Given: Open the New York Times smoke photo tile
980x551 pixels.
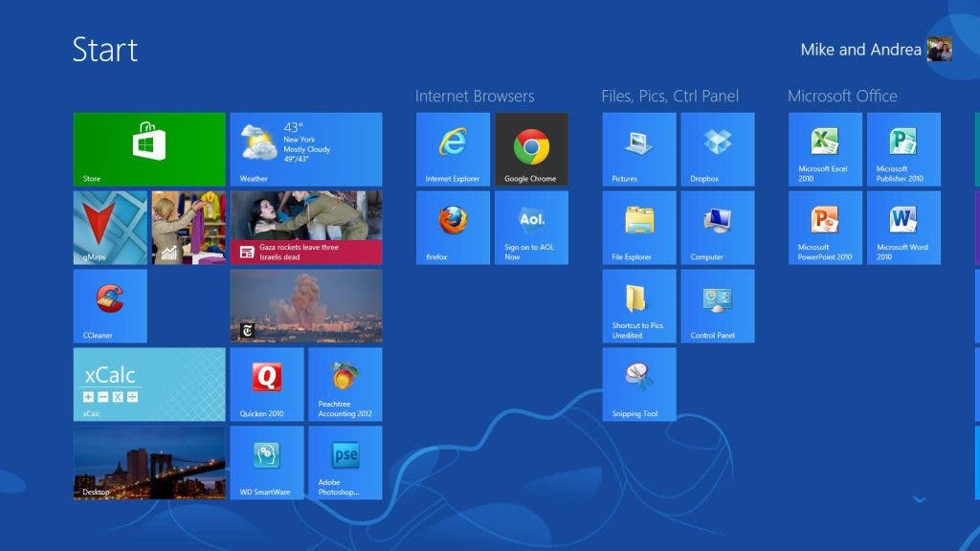Looking at the screenshot, I should coord(306,306).
